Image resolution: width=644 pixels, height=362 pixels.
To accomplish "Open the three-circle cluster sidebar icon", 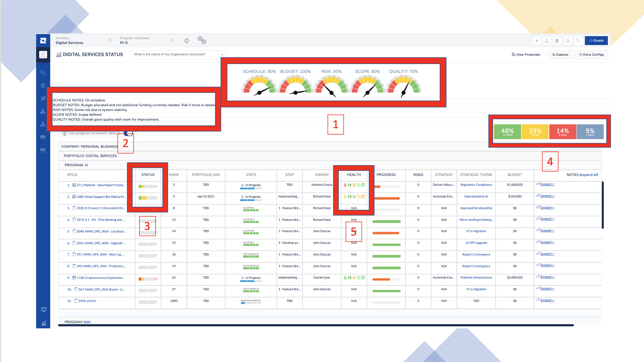I will pos(43,124).
